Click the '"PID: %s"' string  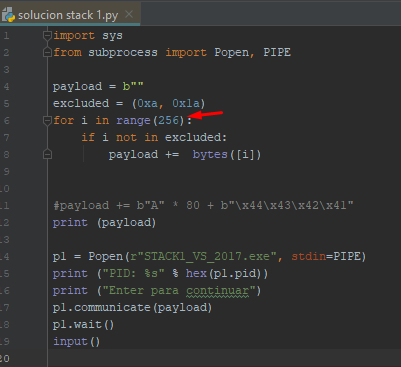tap(133, 274)
